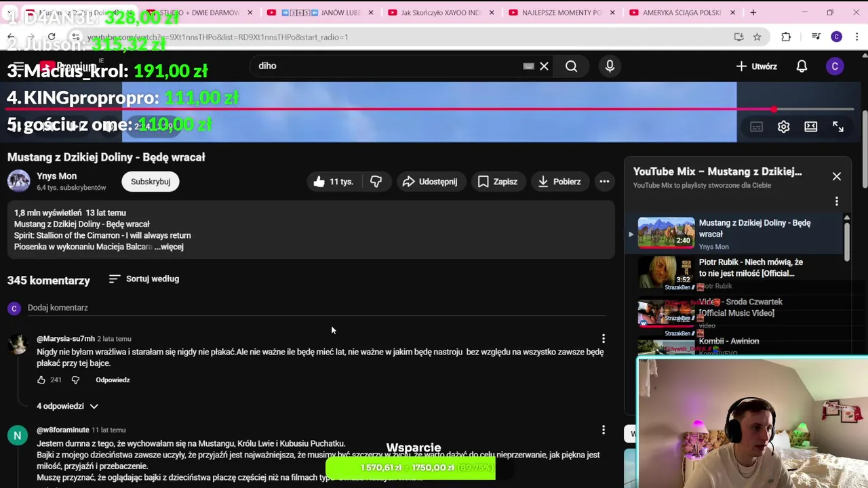This screenshot has width=868, height=488.
Task: Open options menu for @w8foraminute comment
Action: (604, 430)
